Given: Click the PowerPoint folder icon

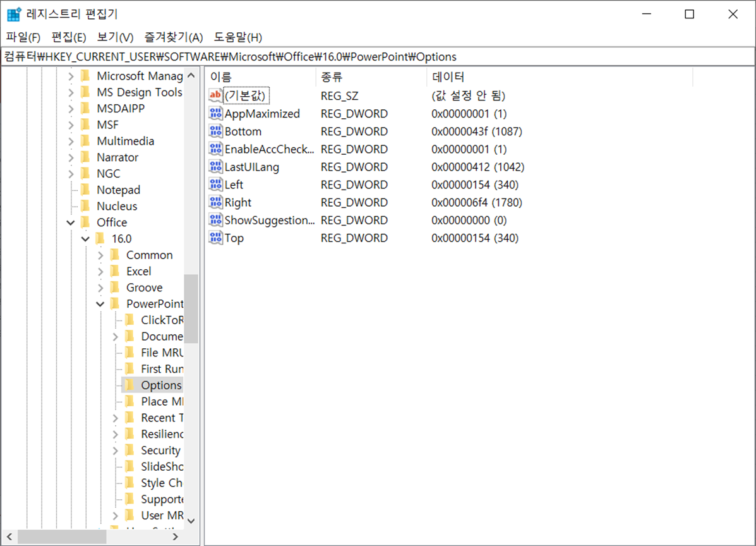Looking at the screenshot, I should (x=115, y=303).
